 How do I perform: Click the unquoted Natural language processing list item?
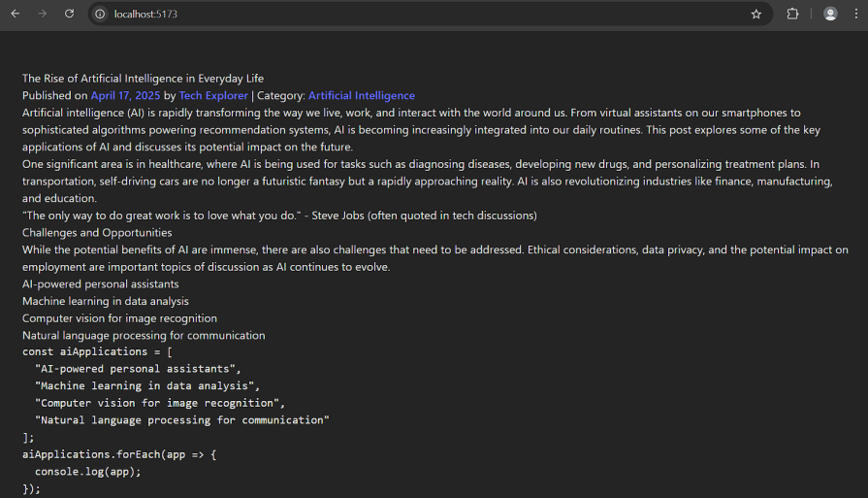click(144, 336)
